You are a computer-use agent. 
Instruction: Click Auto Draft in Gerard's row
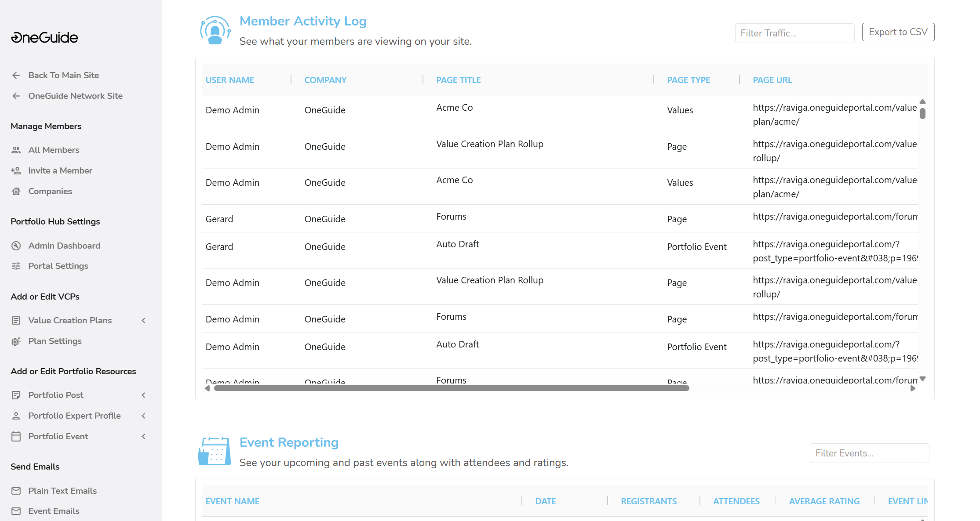click(458, 244)
